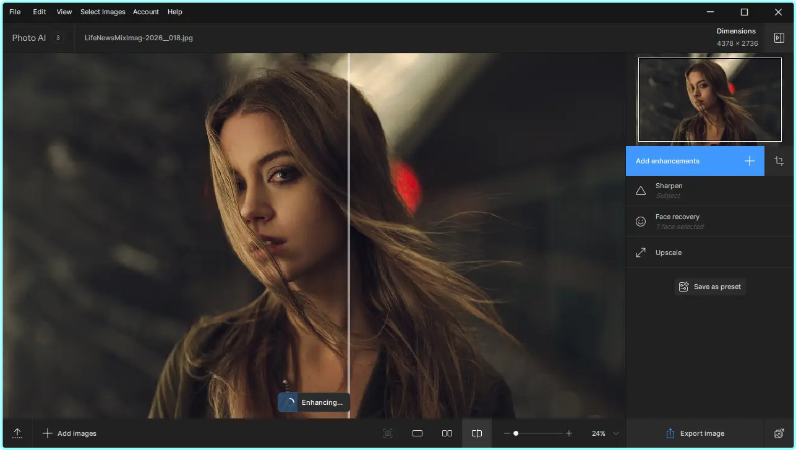Switch to single view mode
The width and height of the screenshot is (796, 450).
[417, 433]
